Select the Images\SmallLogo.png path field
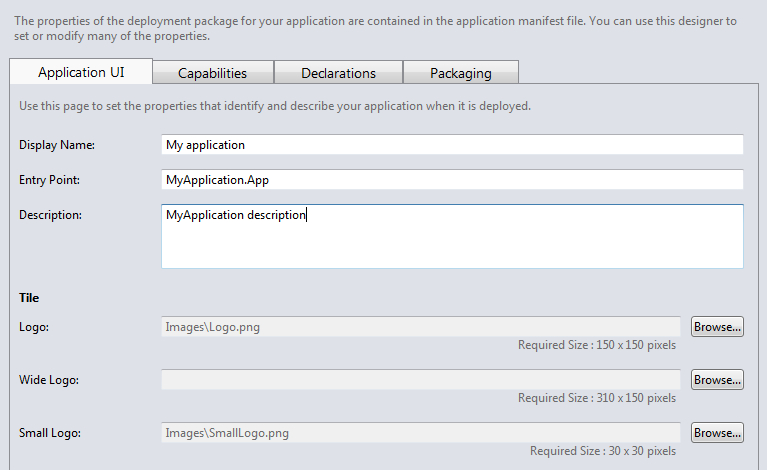Viewport: 767px width, 470px height. (421, 433)
